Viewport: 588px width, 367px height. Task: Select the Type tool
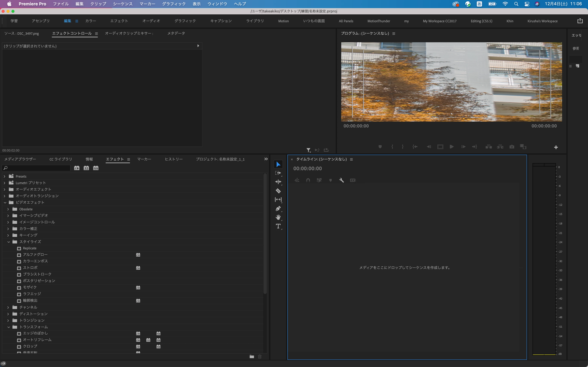278,226
